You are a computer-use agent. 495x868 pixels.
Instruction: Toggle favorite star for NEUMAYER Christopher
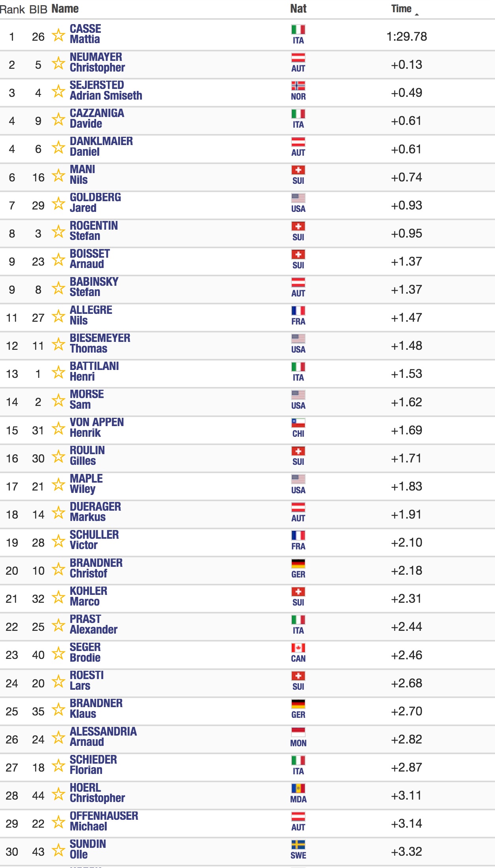[59, 63]
